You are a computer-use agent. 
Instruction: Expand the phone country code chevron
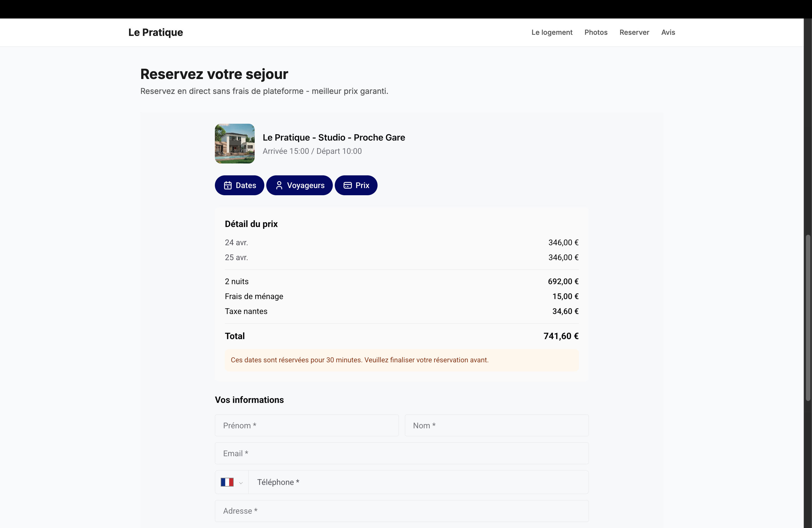coord(241,483)
